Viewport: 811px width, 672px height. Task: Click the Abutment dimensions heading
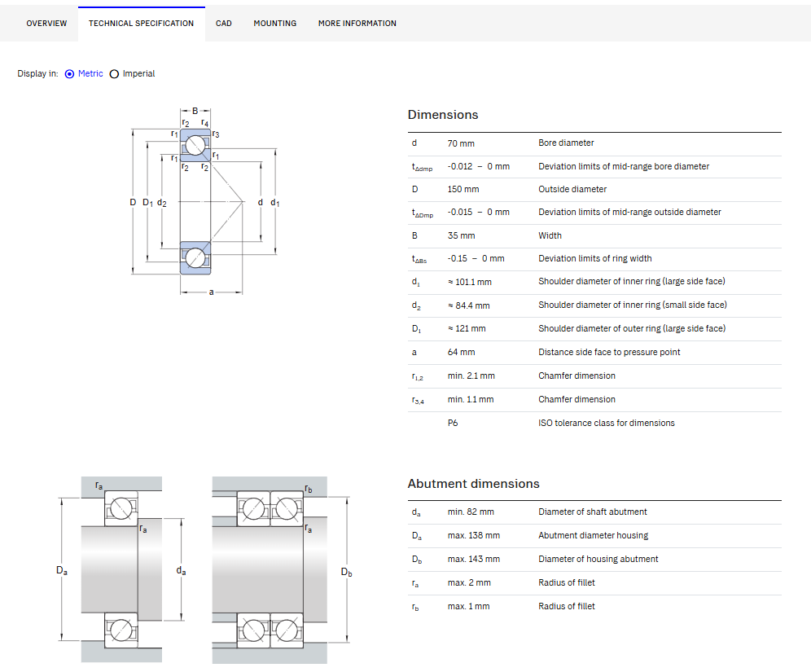click(x=473, y=483)
